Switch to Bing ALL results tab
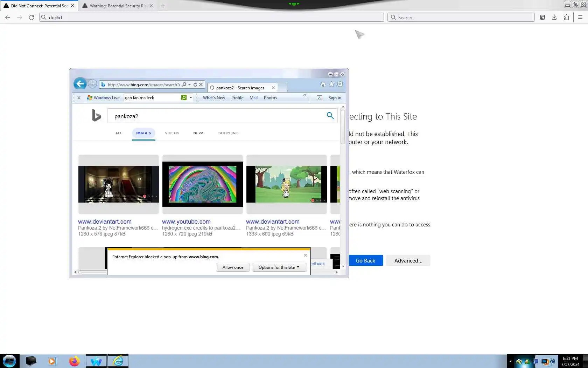The height and width of the screenshot is (368, 588). click(x=119, y=133)
